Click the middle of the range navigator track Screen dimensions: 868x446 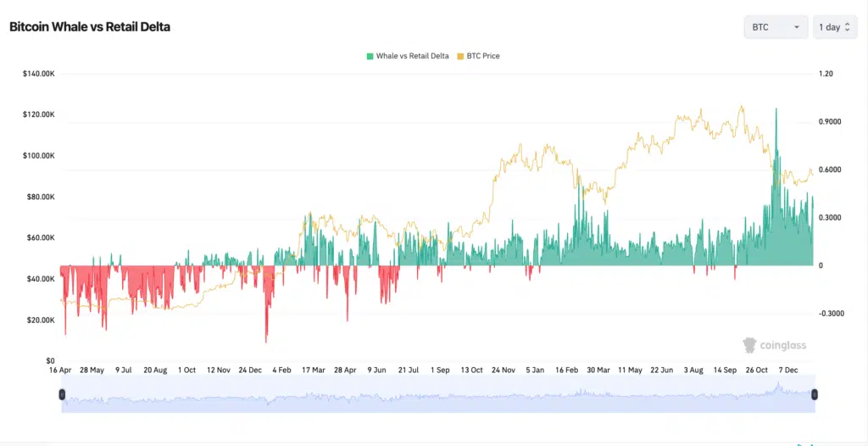coord(438,395)
